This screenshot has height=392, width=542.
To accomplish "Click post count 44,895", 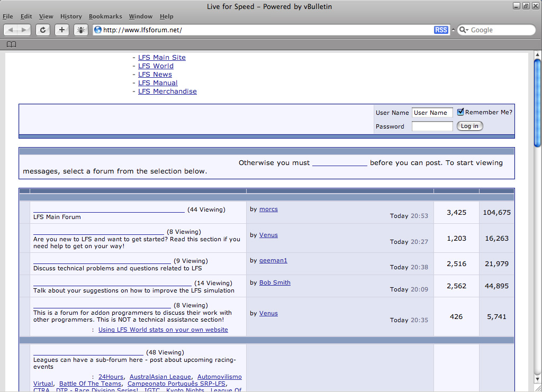I will coord(496,286).
